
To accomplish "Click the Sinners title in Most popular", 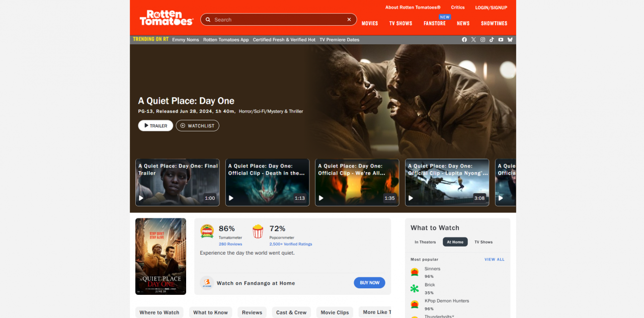I will click(432, 269).
